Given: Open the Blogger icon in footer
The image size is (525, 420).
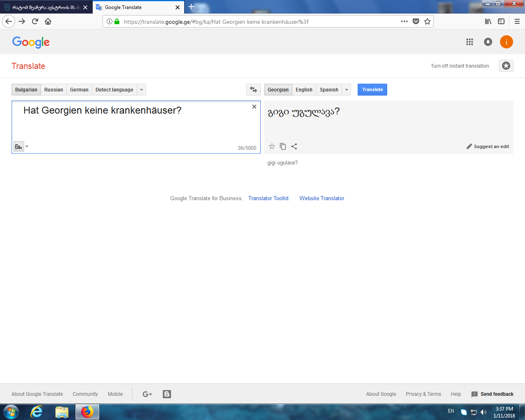Looking at the screenshot, I should pyautogui.click(x=167, y=394).
